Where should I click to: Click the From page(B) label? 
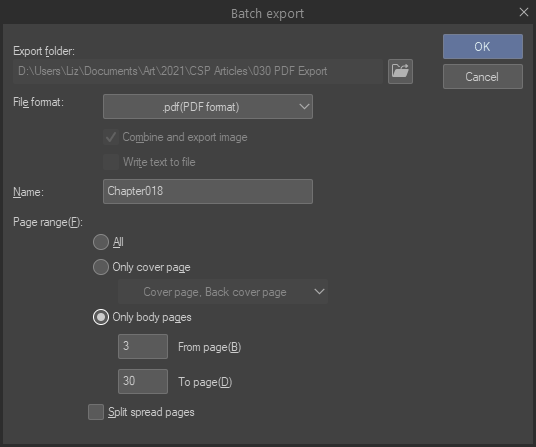[x=210, y=347]
